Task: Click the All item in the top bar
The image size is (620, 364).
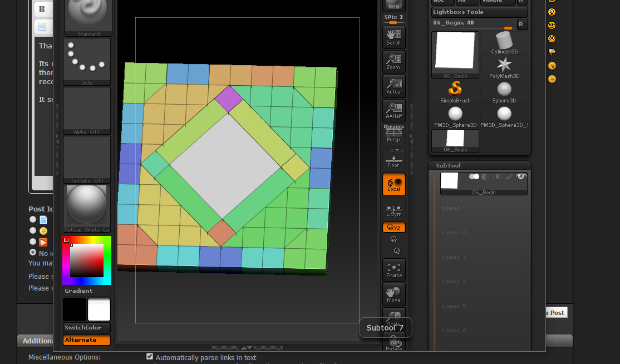Action: (467, 2)
